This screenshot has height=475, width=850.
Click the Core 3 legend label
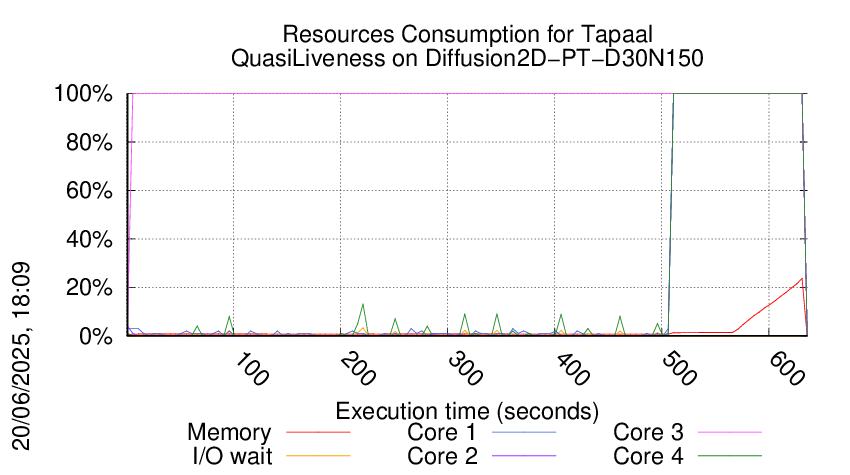[x=648, y=433]
